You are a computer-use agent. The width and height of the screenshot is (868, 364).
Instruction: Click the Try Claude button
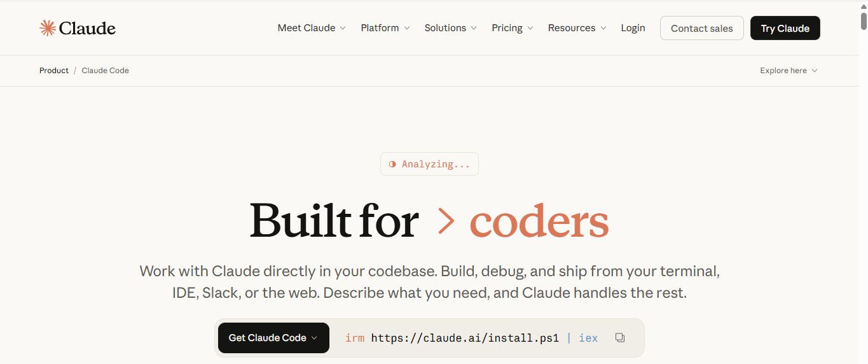[x=785, y=28]
